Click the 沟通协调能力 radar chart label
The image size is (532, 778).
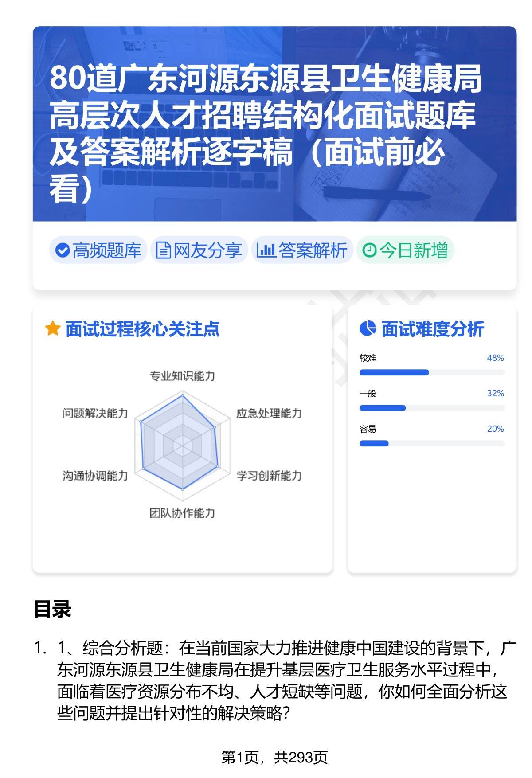(x=95, y=476)
